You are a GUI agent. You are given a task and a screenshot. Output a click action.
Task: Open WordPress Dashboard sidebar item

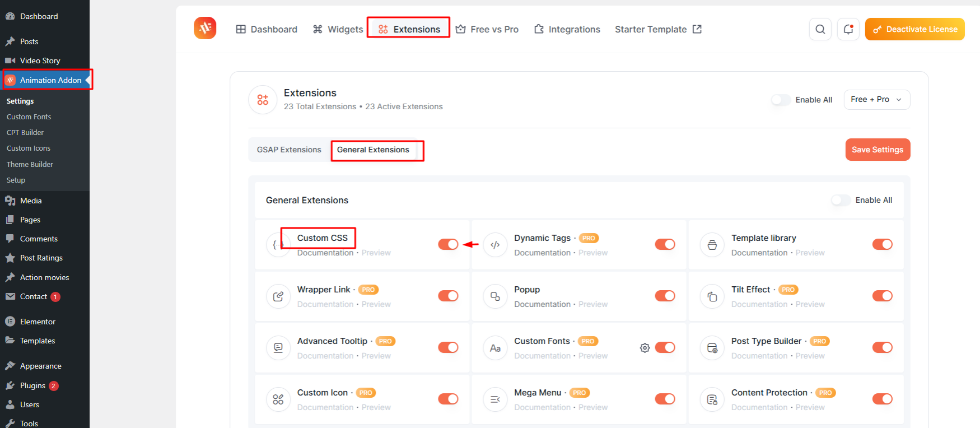click(x=45, y=16)
